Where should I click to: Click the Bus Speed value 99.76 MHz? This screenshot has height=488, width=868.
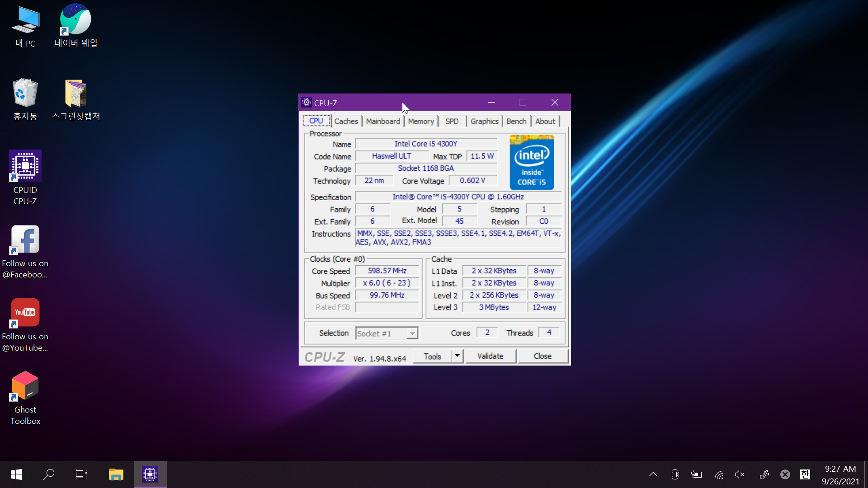(387, 295)
